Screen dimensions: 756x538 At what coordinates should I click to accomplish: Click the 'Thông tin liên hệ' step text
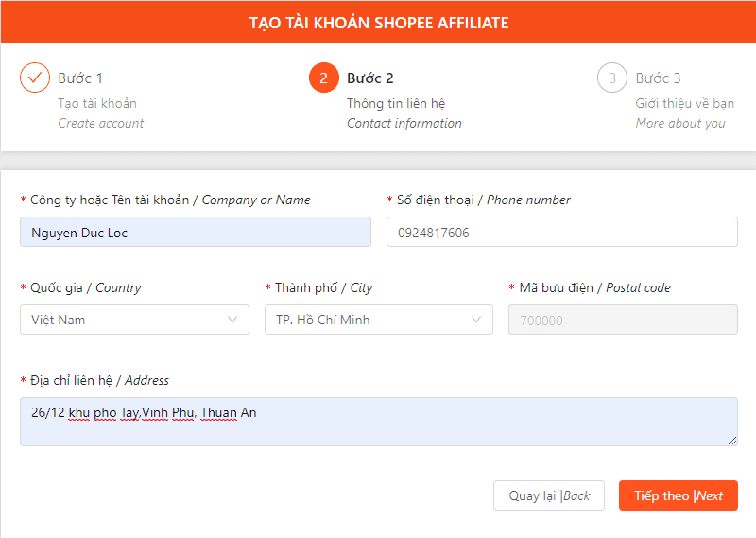coord(396,103)
